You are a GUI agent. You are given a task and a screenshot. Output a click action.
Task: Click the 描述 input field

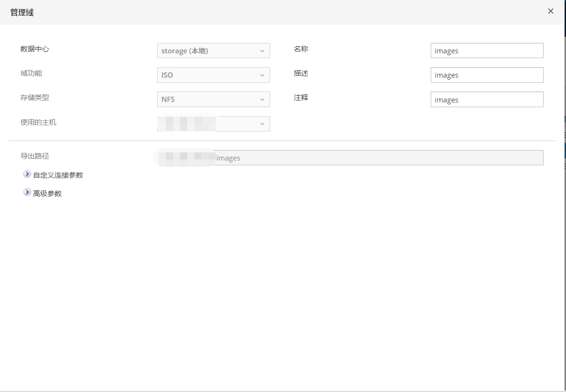[x=486, y=75]
